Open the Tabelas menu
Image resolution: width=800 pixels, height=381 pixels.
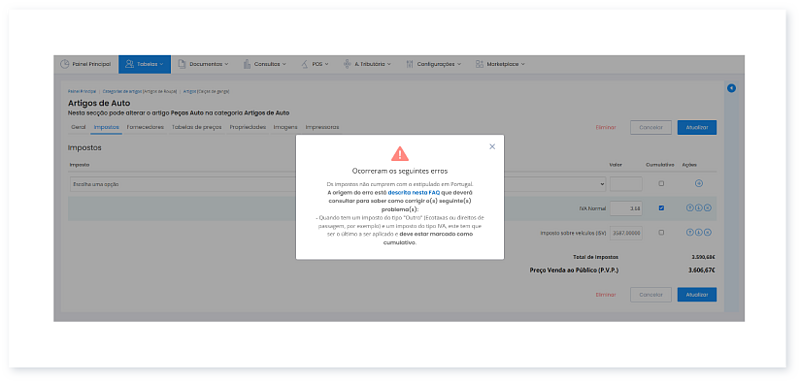coord(144,64)
